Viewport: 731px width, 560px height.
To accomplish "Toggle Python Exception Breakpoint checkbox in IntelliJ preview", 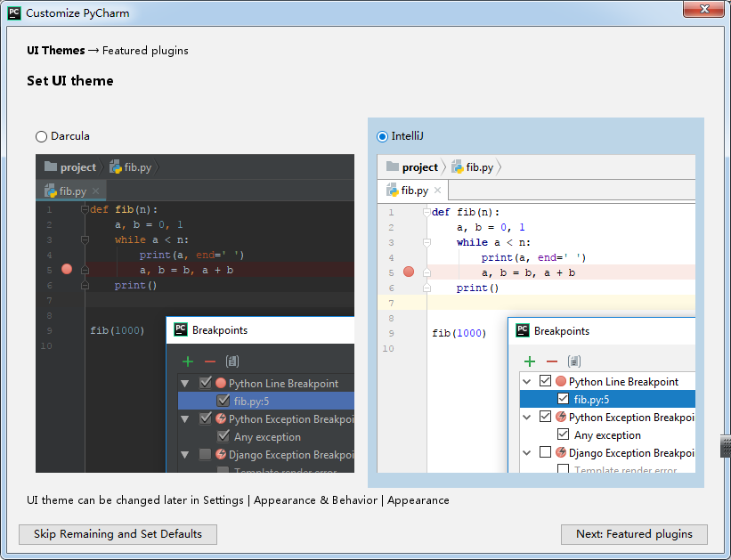I will [546, 417].
